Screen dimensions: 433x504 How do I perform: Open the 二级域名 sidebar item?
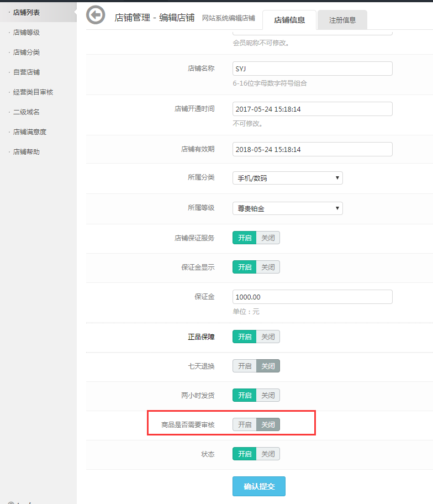click(27, 112)
